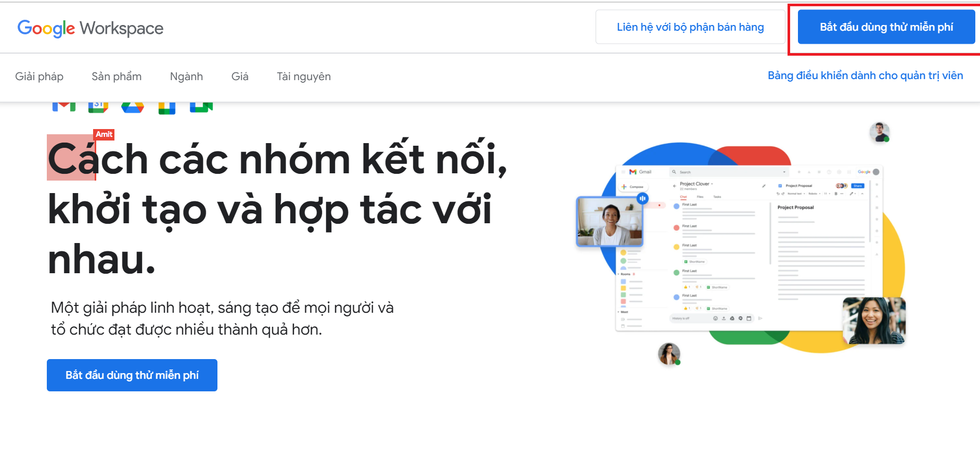Open the Giải pháp menu
Viewport: 980px width, 459px height.
point(39,76)
